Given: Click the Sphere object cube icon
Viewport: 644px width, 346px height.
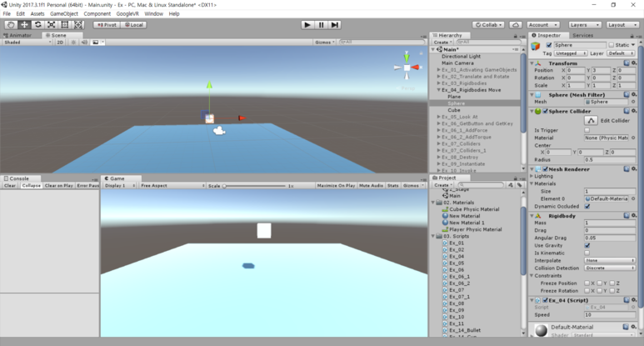Looking at the screenshot, I should 536,46.
